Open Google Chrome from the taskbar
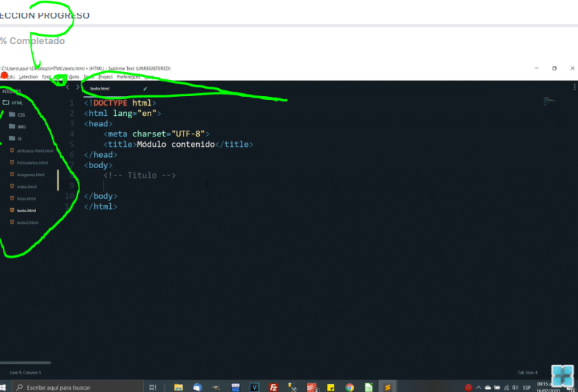Image resolution: width=578 pixels, height=392 pixels. (x=350, y=387)
